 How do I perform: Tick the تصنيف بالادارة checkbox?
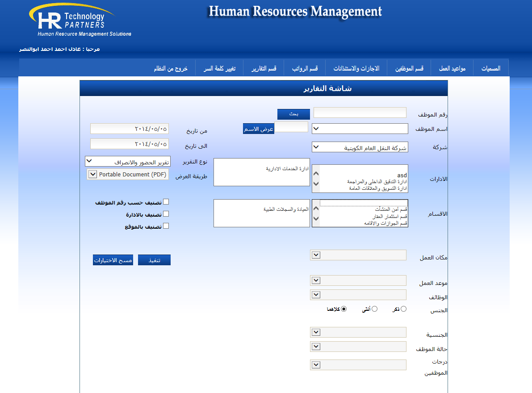(166, 214)
